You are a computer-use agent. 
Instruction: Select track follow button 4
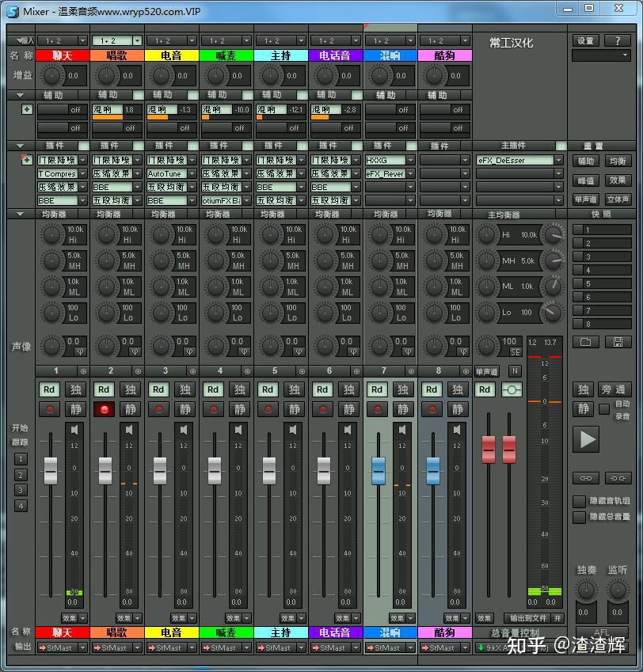tap(21, 506)
